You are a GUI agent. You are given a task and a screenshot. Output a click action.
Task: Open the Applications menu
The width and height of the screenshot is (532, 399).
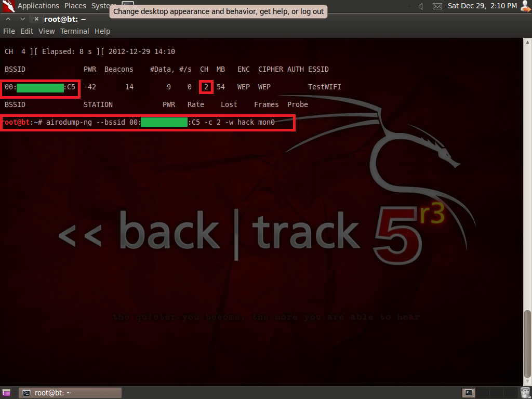tap(38, 6)
